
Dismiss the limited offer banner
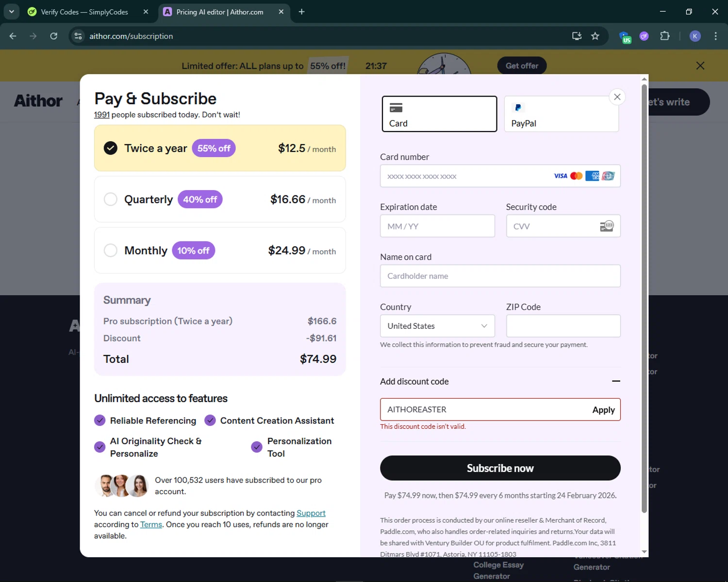(700, 65)
